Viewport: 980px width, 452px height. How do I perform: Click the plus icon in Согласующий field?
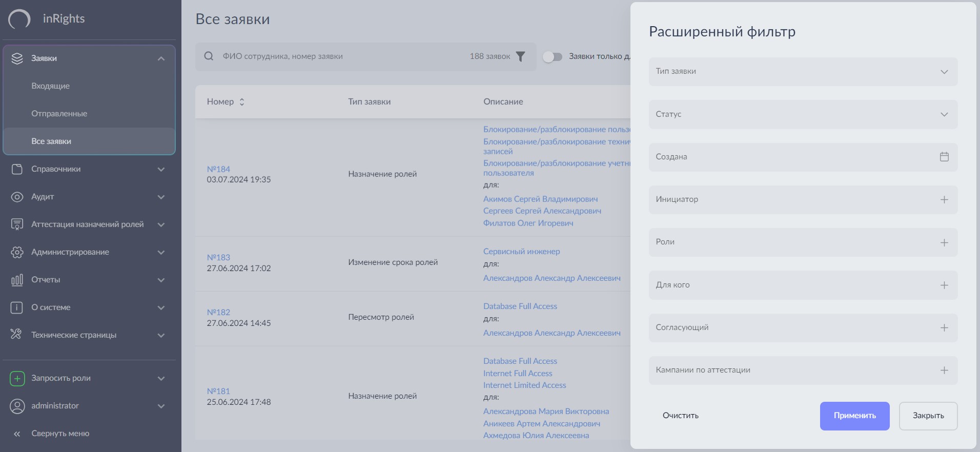(x=944, y=327)
